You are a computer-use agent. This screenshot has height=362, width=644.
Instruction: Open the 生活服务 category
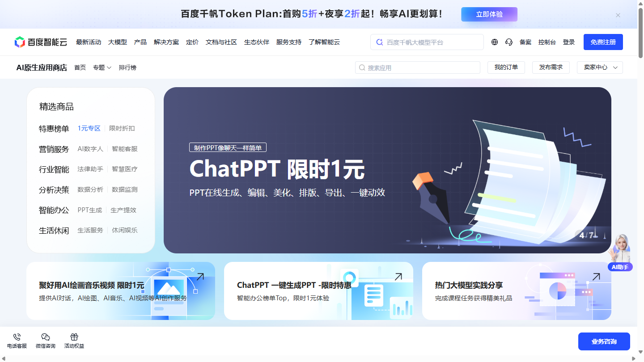[90, 230]
